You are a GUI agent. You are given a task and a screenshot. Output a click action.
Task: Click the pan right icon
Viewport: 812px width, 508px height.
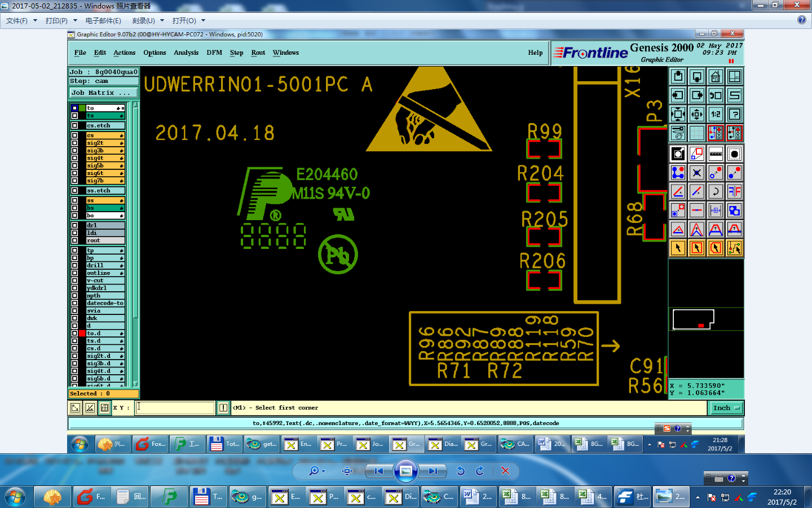[x=697, y=95]
